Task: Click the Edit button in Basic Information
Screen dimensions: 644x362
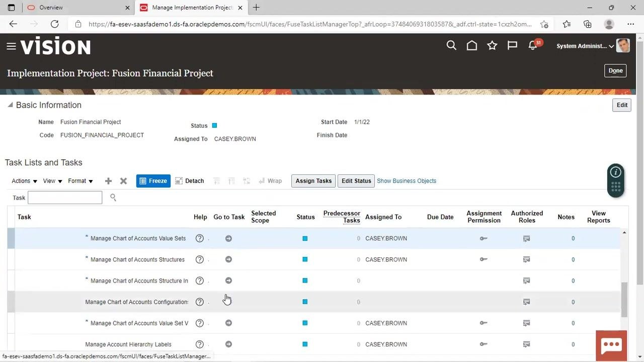Action: coord(622,105)
